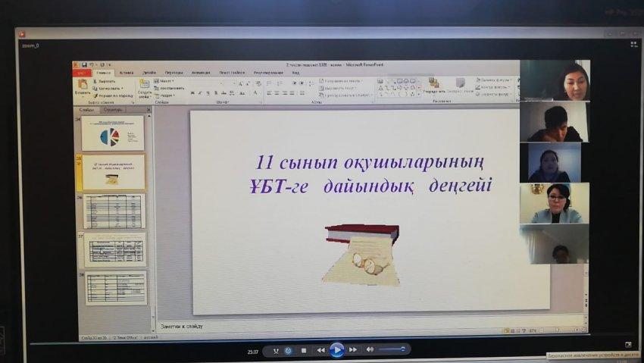Toggle shuffle in the media player
Viewport: 644px width, 363px height.
pyautogui.click(x=276, y=351)
